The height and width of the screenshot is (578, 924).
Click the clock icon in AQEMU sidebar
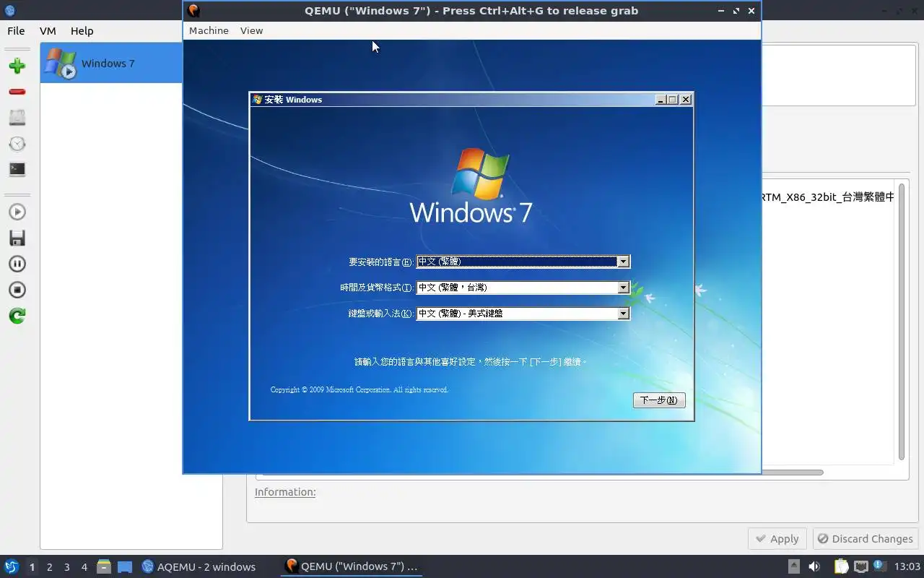click(x=17, y=144)
